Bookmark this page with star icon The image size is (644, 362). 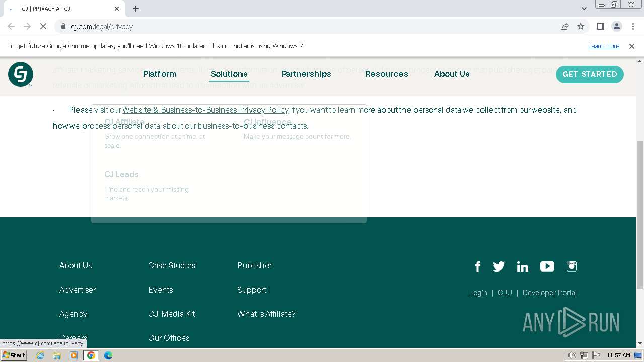(581, 26)
